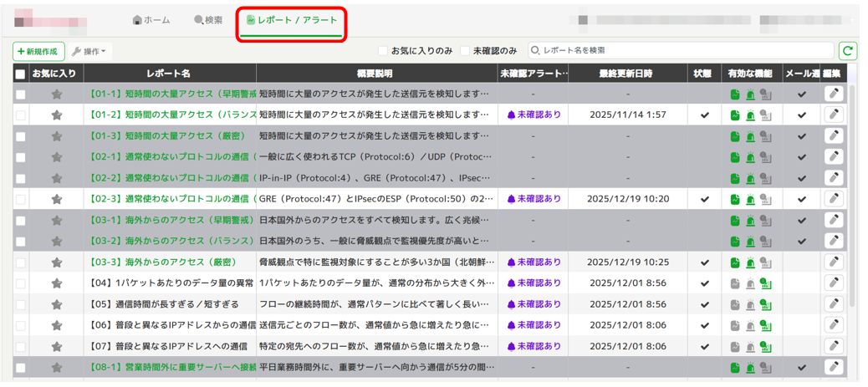View 未確認あり alerts for 【05】 row
The height and width of the screenshot is (387, 868).
point(534,304)
